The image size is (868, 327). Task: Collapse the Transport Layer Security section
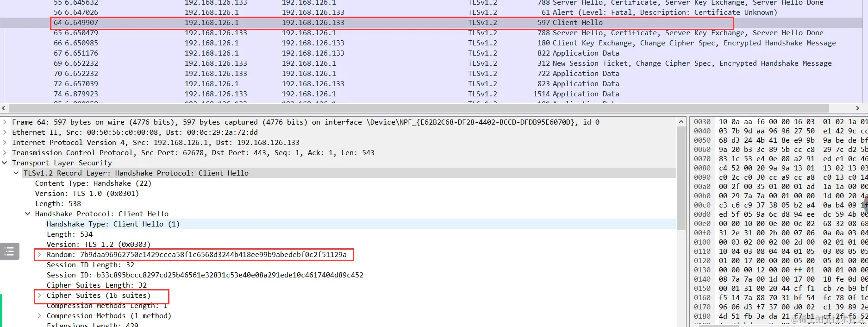coord(5,163)
